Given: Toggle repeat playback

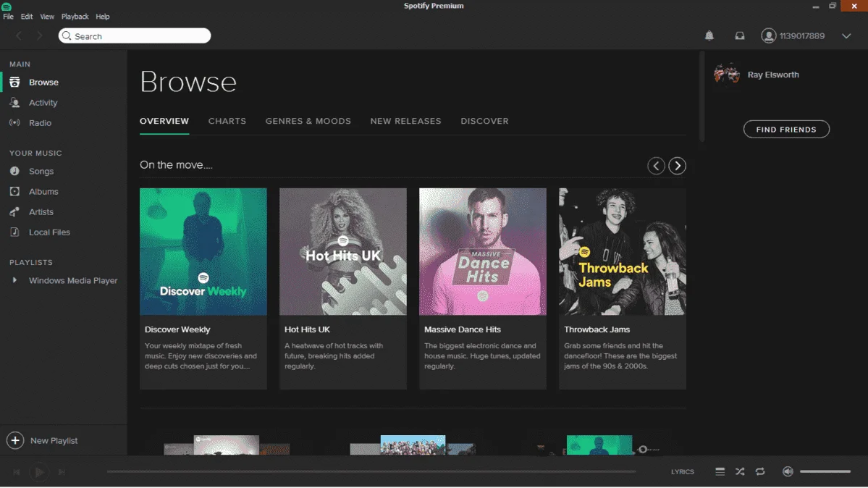Looking at the screenshot, I should [760, 471].
